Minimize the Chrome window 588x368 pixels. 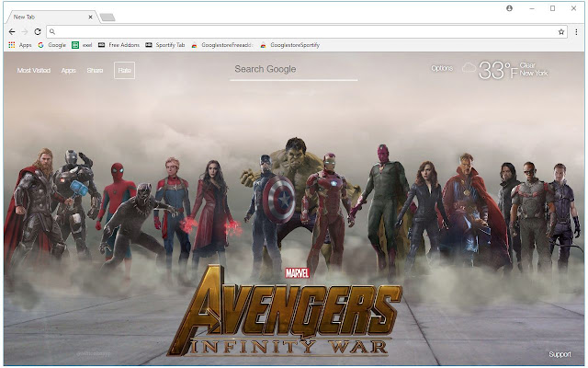click(x=532, y=8)
